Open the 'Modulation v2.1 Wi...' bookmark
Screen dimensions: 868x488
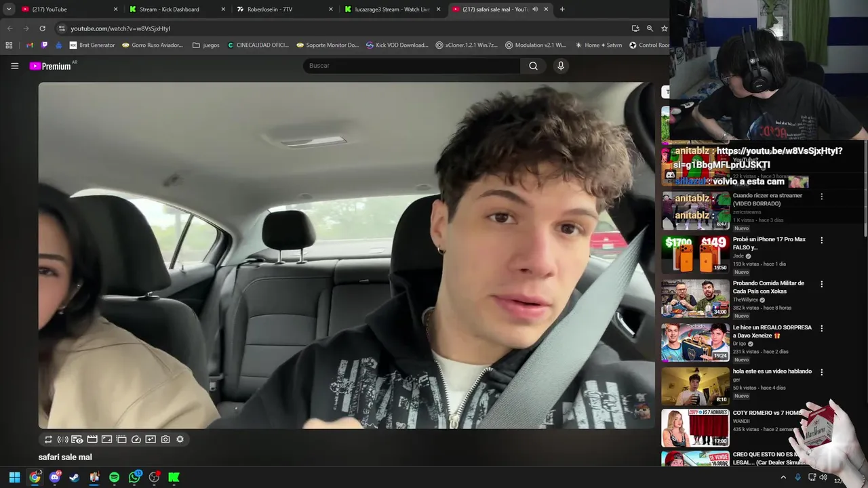click(536, 45)
